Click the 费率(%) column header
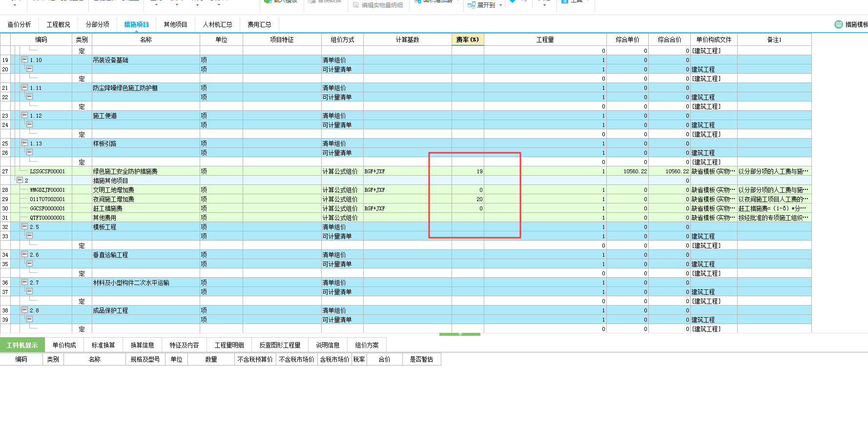The width and height of the screenshot is (868, 429). point(468,40)
